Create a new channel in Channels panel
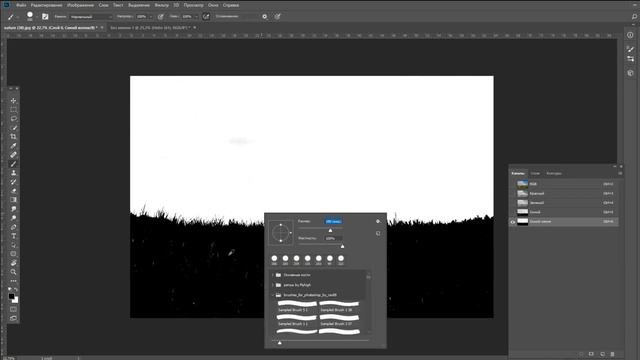The height and width of the screenshot is (360, 640). pos(602,354)
